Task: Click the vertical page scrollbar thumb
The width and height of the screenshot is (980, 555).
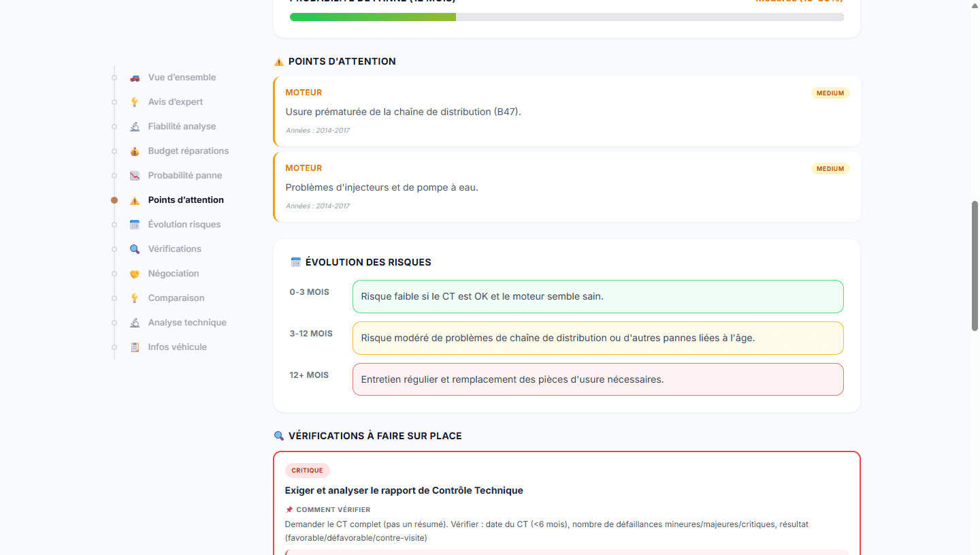Action: 975,266
